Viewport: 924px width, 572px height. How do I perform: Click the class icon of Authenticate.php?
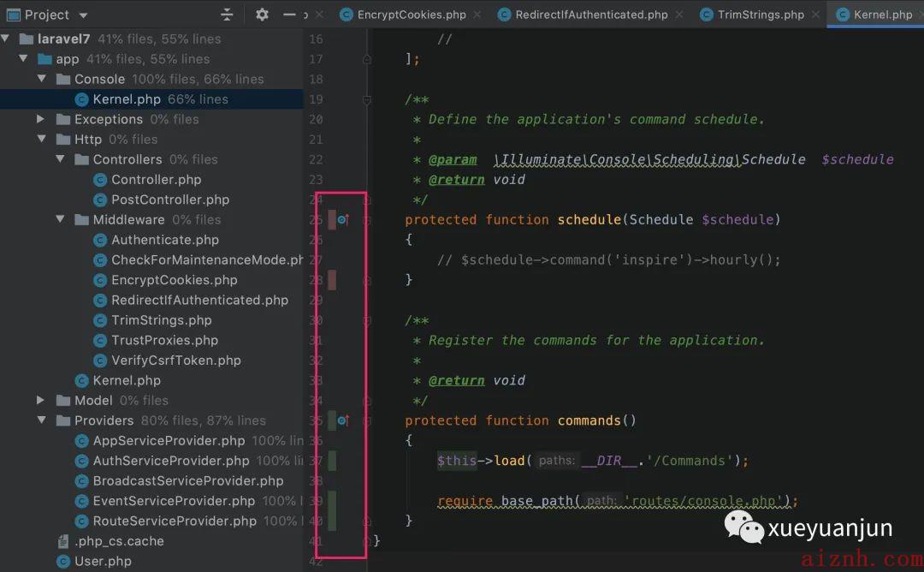coord(100,240)
